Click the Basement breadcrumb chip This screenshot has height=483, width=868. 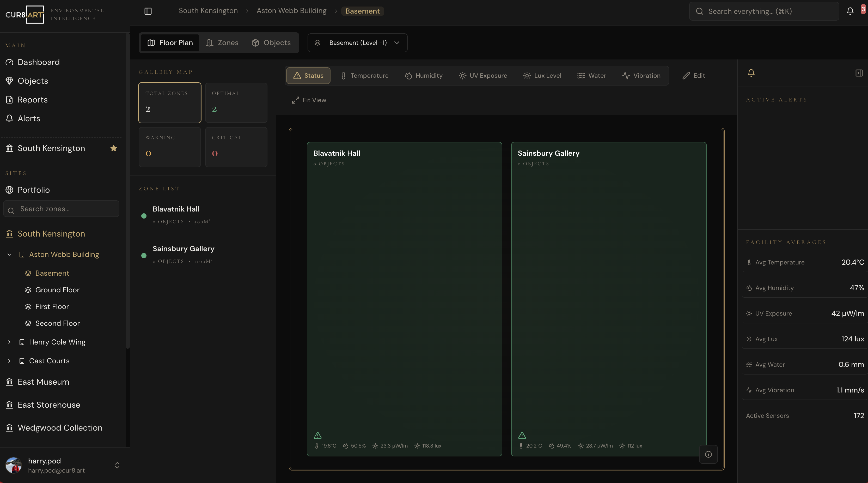point(363,11)
